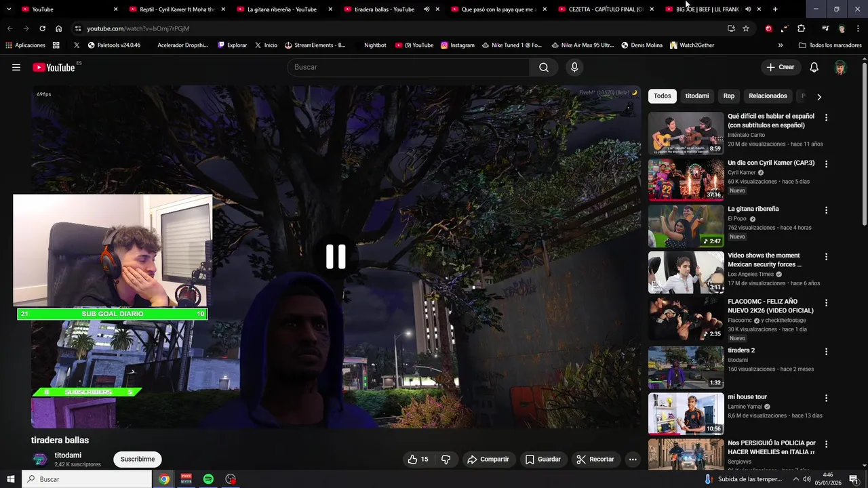This screenshot has height=488, width=868.
Task: Select the Rap filter chip
Action: pos(729,96)
